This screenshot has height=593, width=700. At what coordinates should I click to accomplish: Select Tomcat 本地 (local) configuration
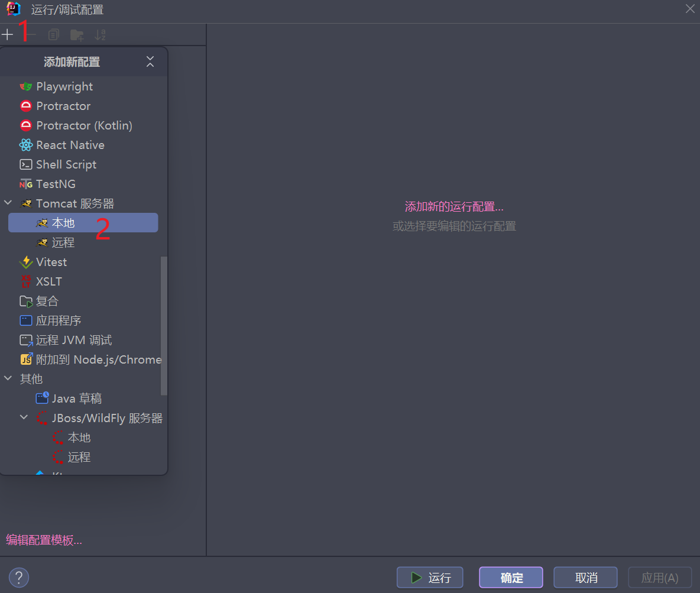(83, 223)
